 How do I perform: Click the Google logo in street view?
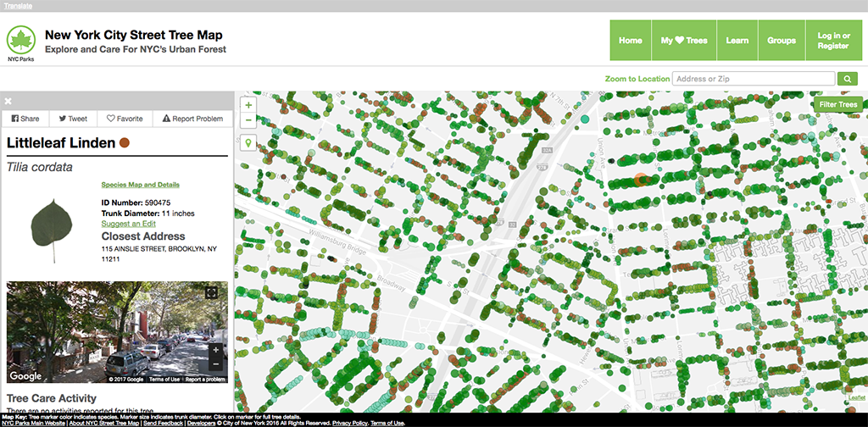(x=25, y=376)
